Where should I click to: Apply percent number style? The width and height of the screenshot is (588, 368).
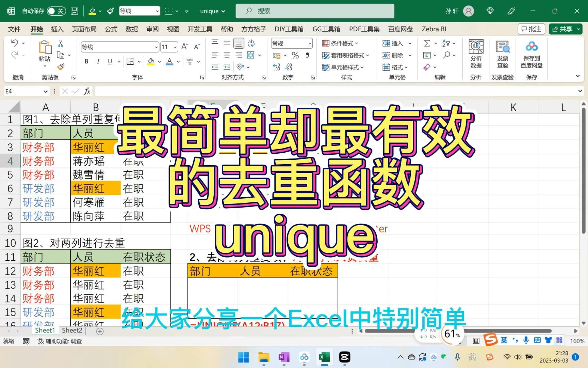click(x=295, y=55)
